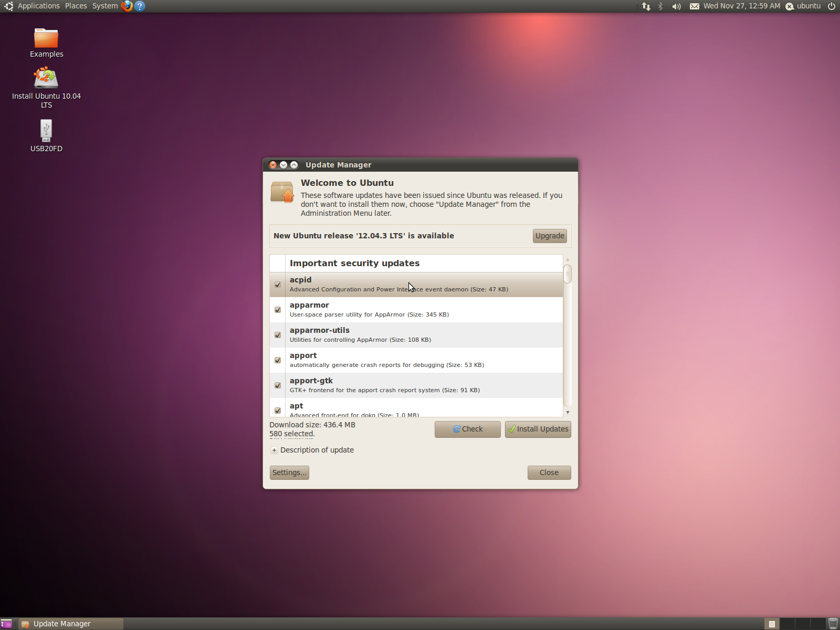
Task: Open the mail envelope messaging indicator
Action: [x=694, y=6]
